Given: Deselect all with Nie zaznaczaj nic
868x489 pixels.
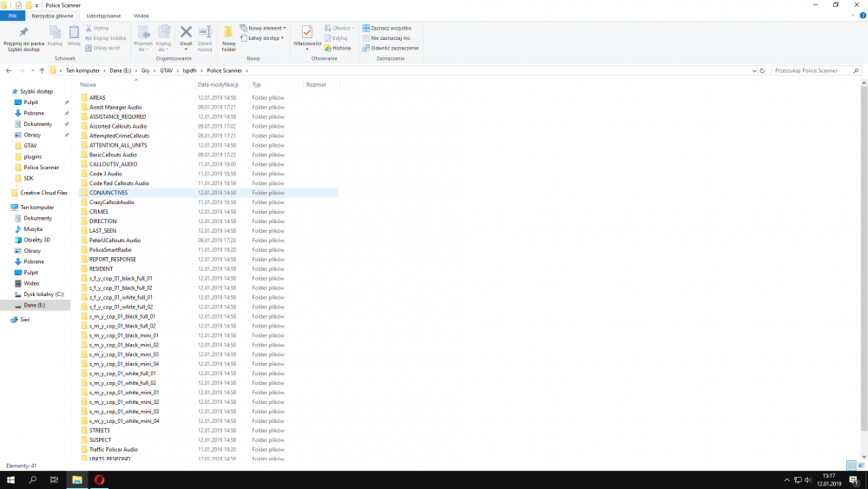Looking at the screenshot, I should point(386,37).
